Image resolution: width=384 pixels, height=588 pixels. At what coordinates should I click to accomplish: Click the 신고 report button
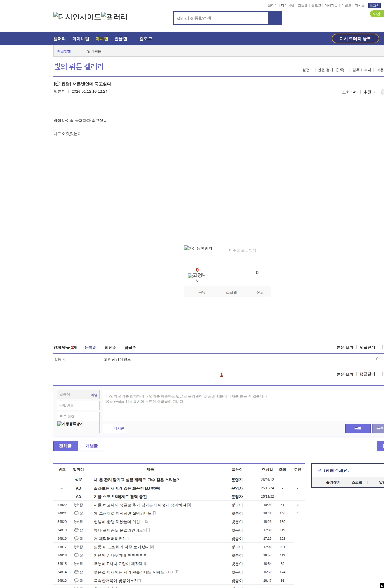click(260, 292)
